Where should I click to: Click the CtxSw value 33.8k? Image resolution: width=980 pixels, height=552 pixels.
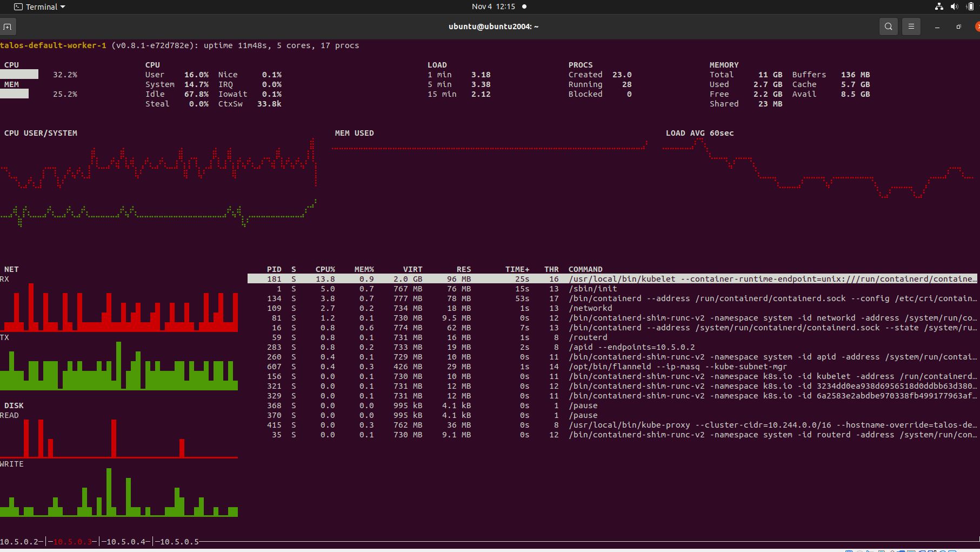tap(269, 104)
